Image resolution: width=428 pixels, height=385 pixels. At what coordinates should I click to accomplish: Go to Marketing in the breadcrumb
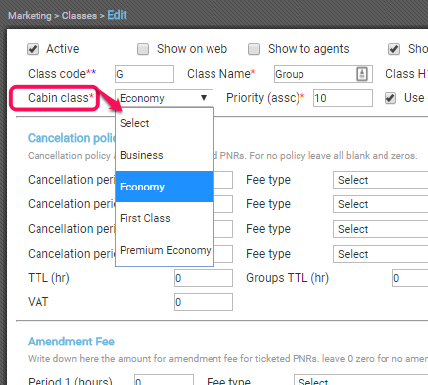point(30,16)
